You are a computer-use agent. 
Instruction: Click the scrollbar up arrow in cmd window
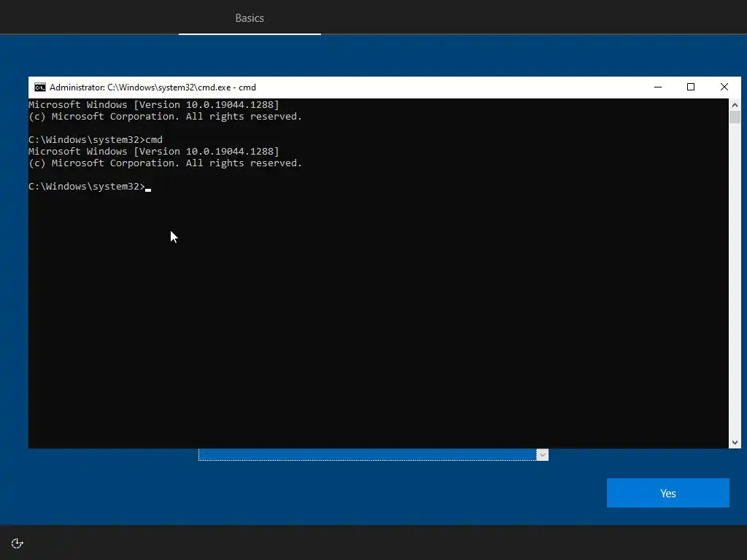click(x=735, y=105)
